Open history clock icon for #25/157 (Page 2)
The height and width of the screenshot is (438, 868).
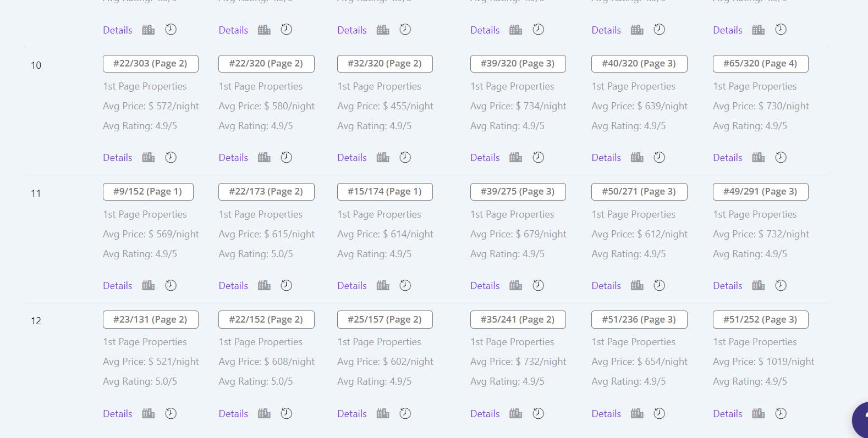coord(405,413)
